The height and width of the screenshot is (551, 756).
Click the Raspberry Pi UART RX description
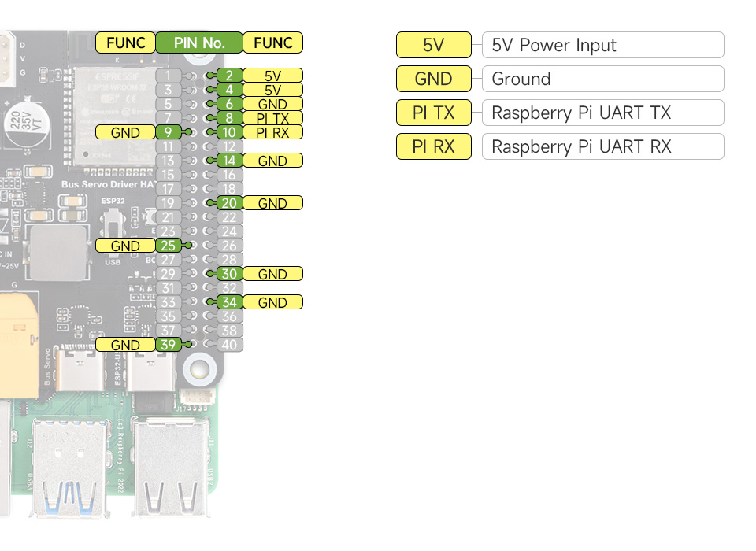tap(602, 146)
